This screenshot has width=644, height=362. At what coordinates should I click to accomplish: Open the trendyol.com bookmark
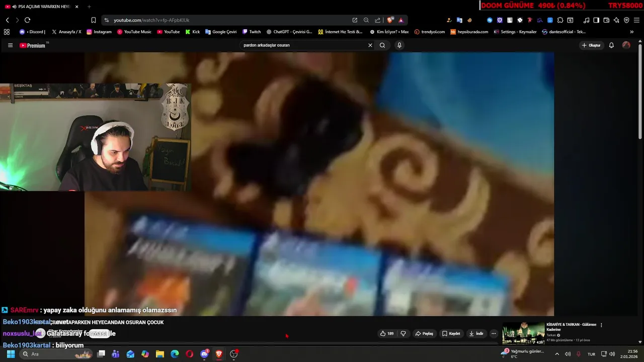[x=430, y=32]
